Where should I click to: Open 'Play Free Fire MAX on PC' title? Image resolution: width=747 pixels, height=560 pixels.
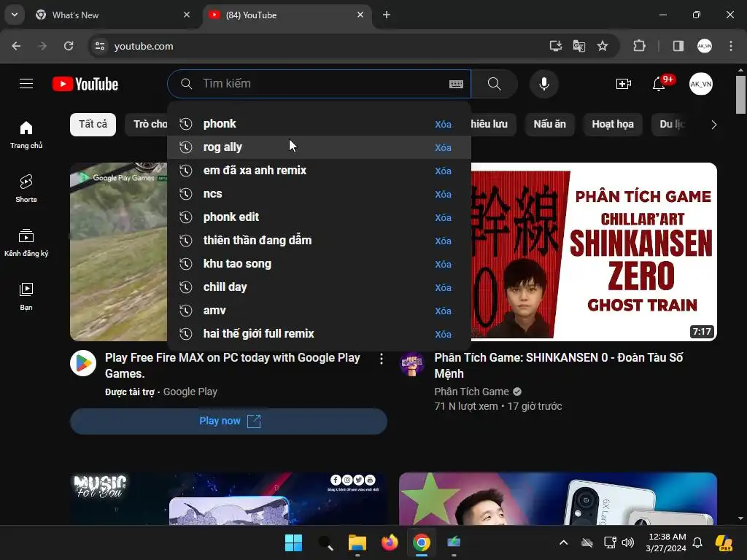pos(233,365)
